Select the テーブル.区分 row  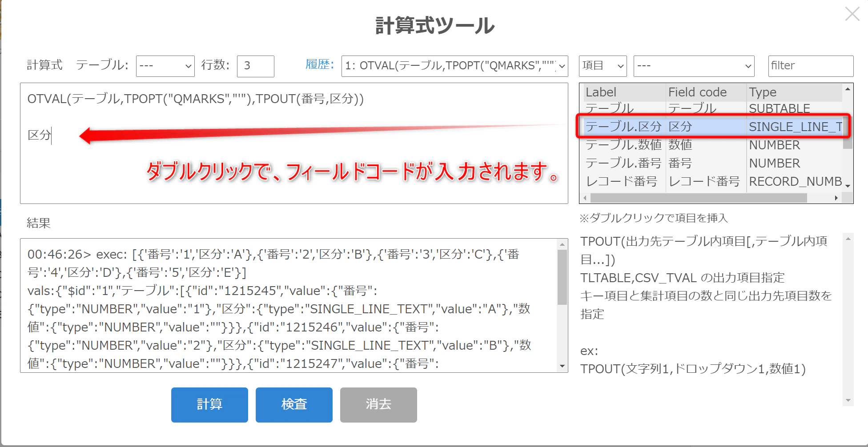tap(713, 127)
